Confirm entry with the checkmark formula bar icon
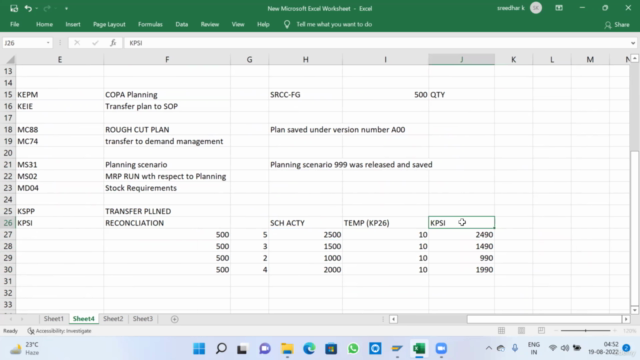The image size is (640, 360). coord(95,43)
